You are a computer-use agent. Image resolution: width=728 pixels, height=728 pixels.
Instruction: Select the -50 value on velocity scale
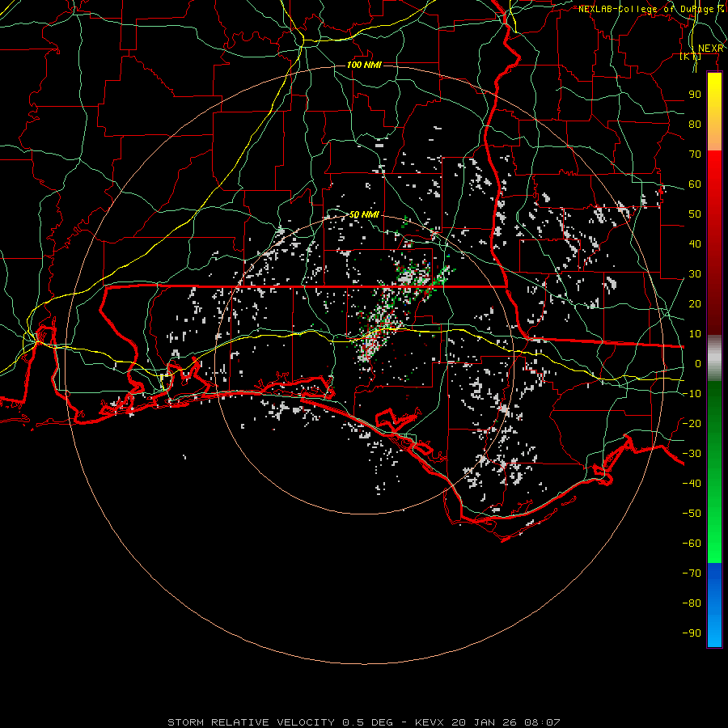pyautogui.click(x=692, y=514)
